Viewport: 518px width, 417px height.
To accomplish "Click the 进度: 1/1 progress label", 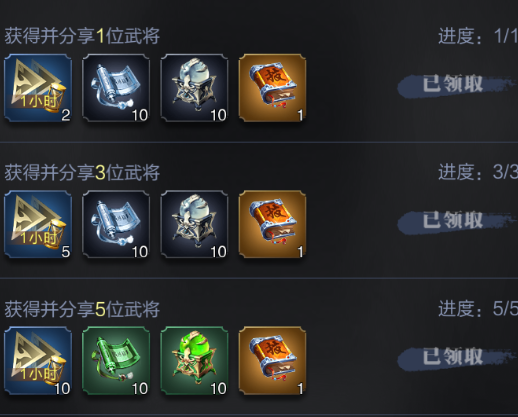I will coord(478,36).
